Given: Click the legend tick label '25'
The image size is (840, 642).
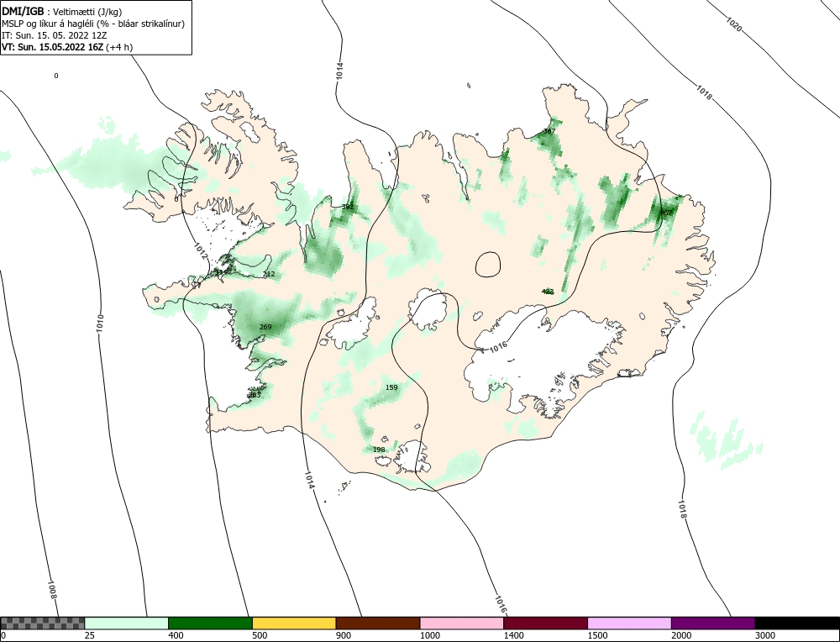Looking at the screenshot, I should [x=89, y=635].
